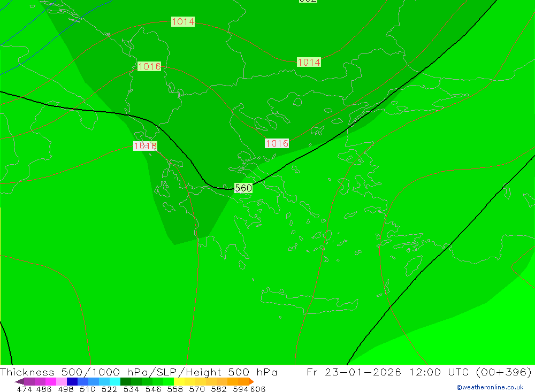Open the ©weatheronline.co.uk link
The width and height of the screenshot is (535, 392).
click(x=490, y=387)
